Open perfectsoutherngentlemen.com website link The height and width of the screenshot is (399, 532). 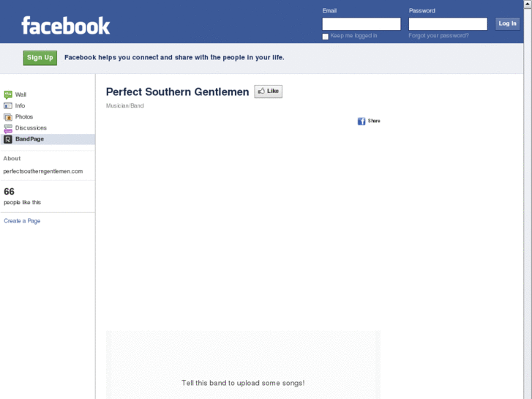pos(43,171)
